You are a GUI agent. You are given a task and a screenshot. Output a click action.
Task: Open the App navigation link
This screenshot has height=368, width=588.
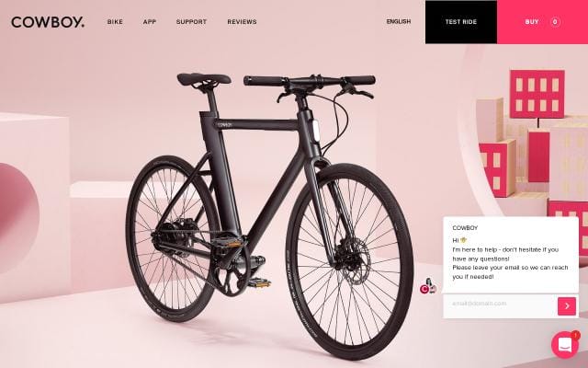pos(150,22)
